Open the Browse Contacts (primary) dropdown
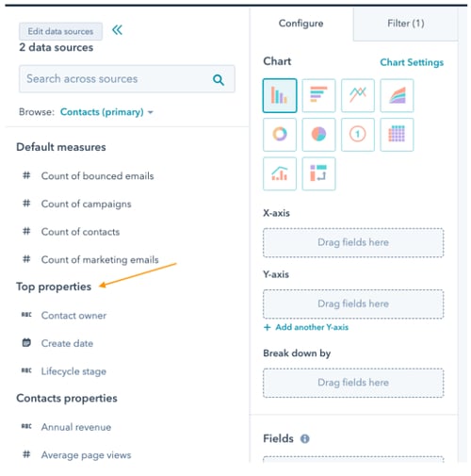This screenshot has width=471, height=476. 106,112
